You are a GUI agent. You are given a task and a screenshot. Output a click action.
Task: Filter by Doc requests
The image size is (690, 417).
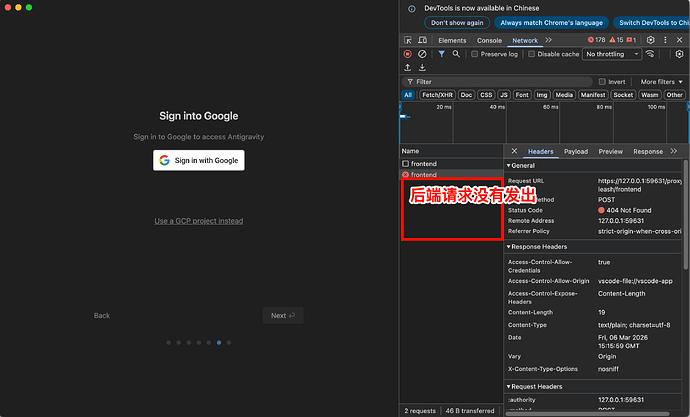(x=466, y=95)
